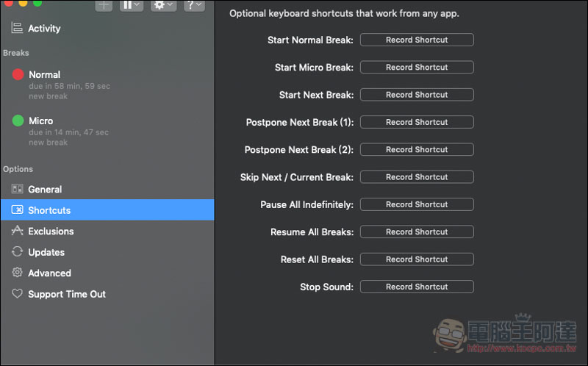Select the green Micro break dot
The height and width of the screenshot is (366, 588).
pyautogui.click(x=18, y=121)
